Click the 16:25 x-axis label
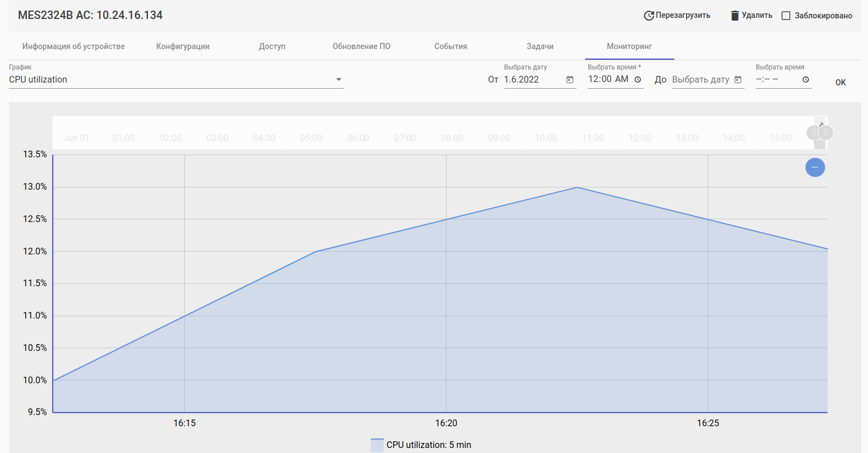Screen dimensions: 868x453 pos(708,423)
